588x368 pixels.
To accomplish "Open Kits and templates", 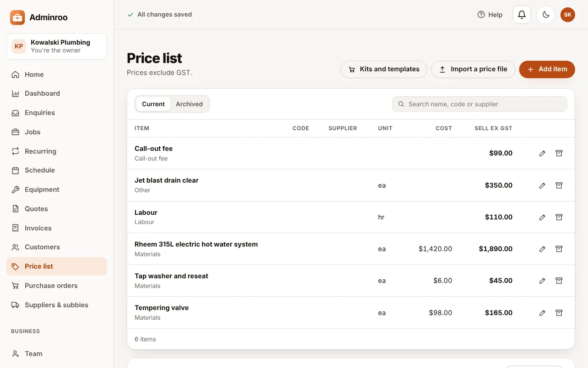I will click(x=384, y=69).
